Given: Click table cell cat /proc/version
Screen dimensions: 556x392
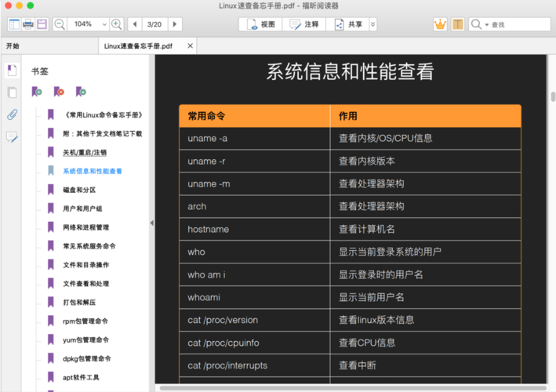Looking at the screenshot, I should coord(255,320).
